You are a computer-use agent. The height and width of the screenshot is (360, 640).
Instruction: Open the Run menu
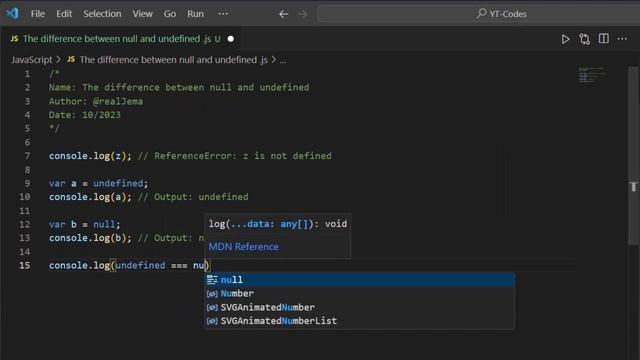tap(195, 14)
